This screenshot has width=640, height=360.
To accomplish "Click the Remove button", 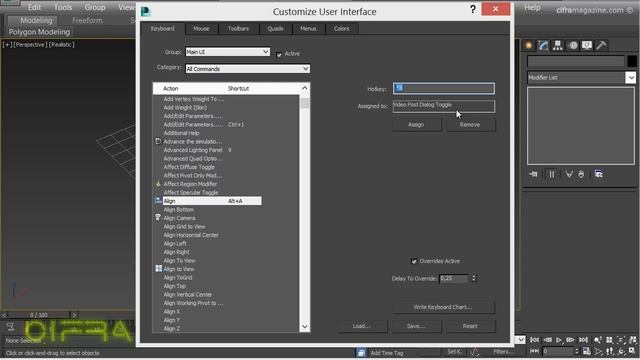I will pyautogui.click(x=470, y=124).
